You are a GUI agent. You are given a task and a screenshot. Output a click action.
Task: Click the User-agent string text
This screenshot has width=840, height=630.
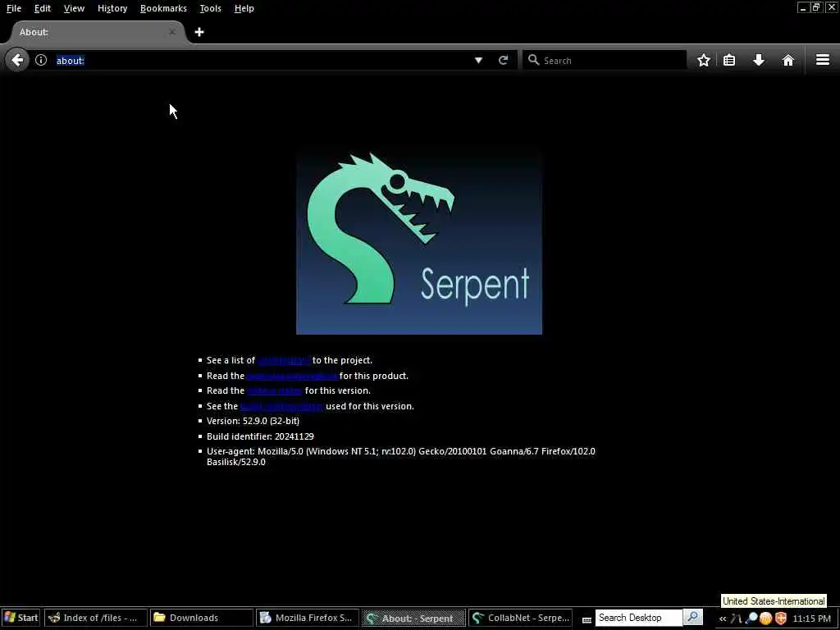[x=400, y=456]
